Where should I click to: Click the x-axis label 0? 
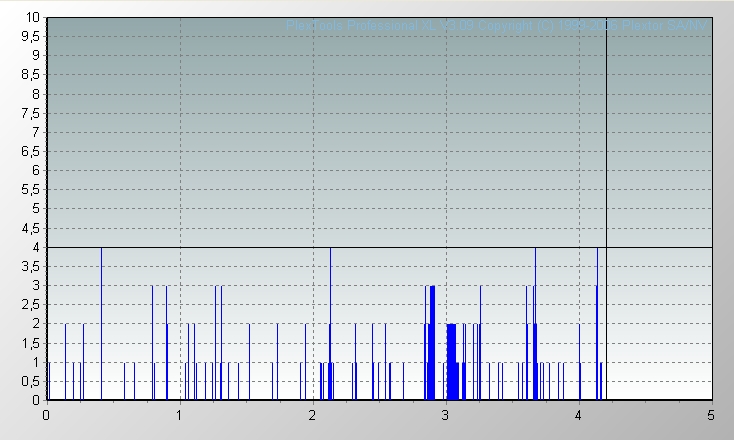[x=46, y=414]
